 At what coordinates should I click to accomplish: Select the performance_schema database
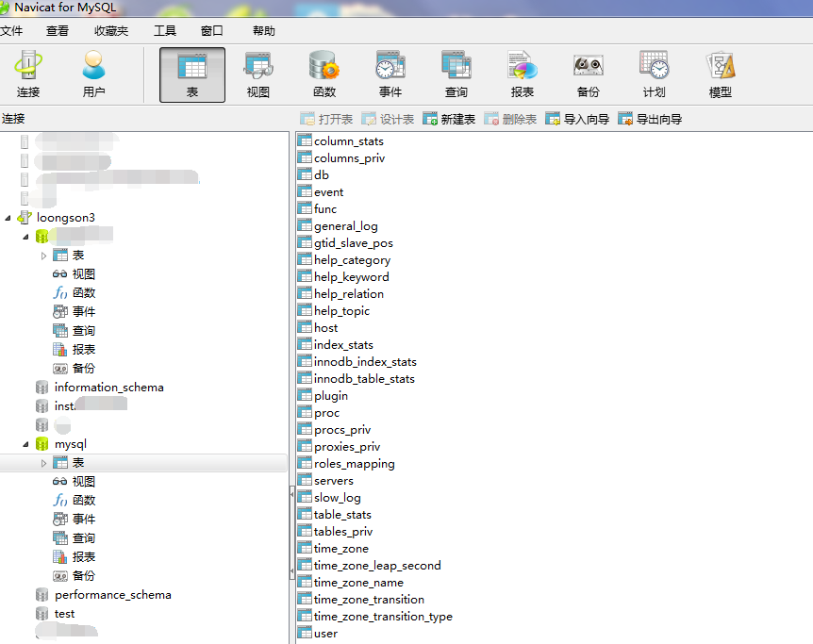click(x=112, y=595)
